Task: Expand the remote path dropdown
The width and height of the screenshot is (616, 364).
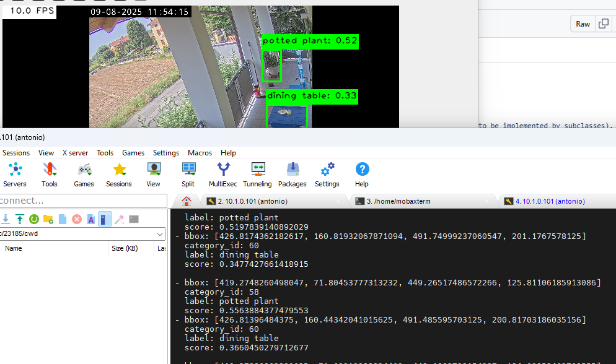Action: [160, 234]
